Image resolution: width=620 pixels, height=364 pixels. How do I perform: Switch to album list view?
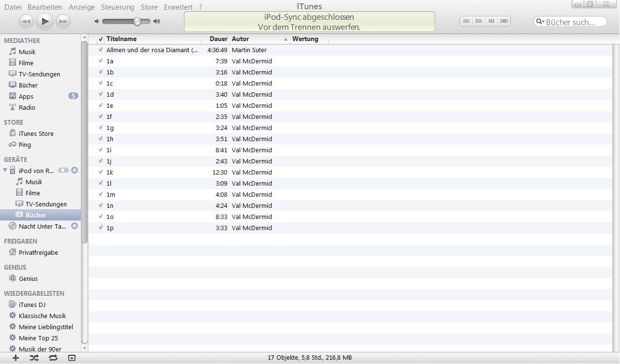pos(479,21)
